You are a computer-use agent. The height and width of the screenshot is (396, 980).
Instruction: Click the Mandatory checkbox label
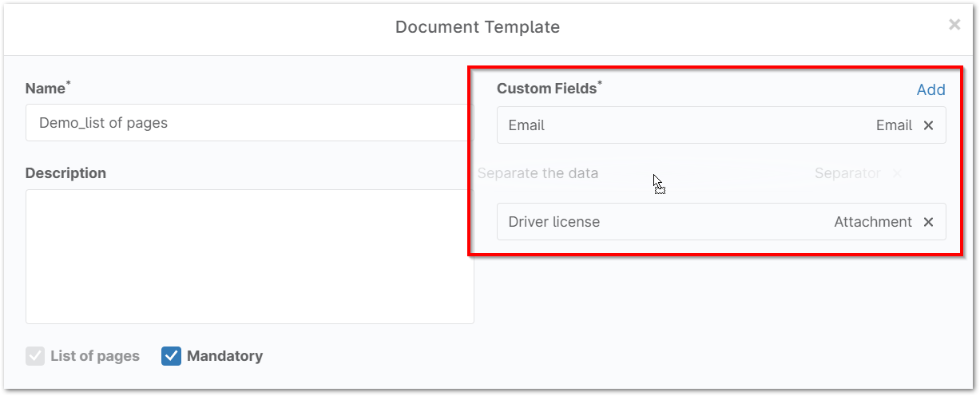[224, 356]
